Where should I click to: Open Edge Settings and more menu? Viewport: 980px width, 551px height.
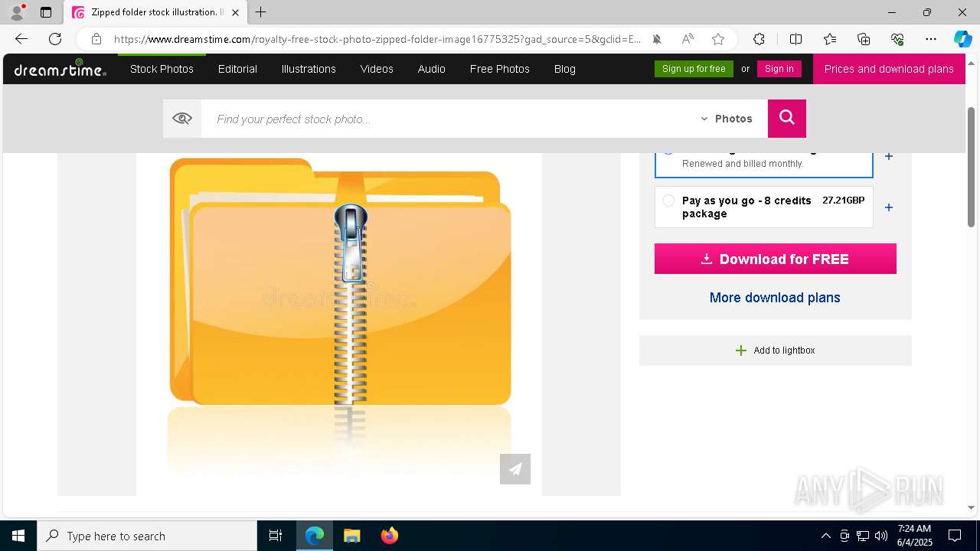tap(931, 39)
